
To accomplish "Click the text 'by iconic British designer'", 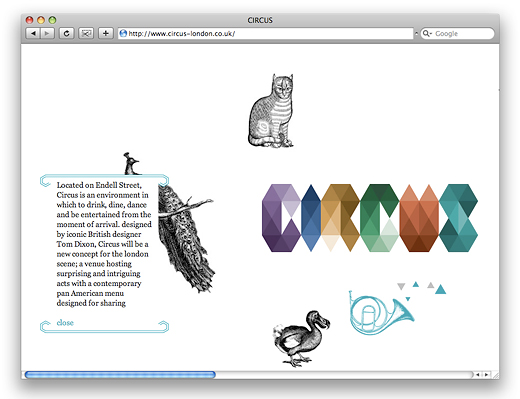I will pyautogui.click(x=99, y=234).
